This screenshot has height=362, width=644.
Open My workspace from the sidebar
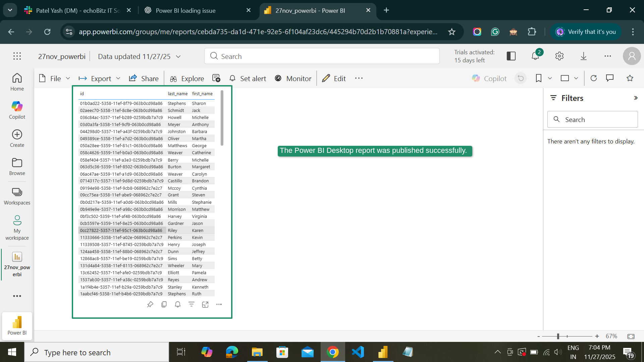pos(17,227)
